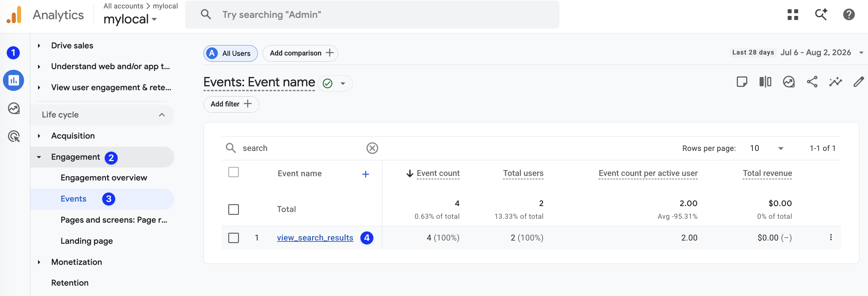Go to the All accounts breadcrumb
The height and width of the screenshot is (296, 868).
pos(123,6)
